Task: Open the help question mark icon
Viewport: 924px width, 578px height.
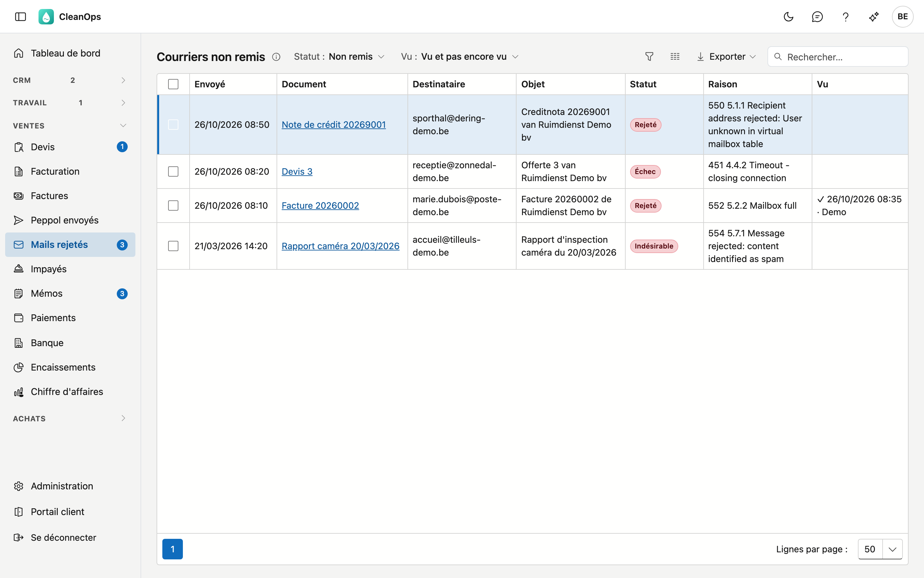Action: tap(845, 16)
